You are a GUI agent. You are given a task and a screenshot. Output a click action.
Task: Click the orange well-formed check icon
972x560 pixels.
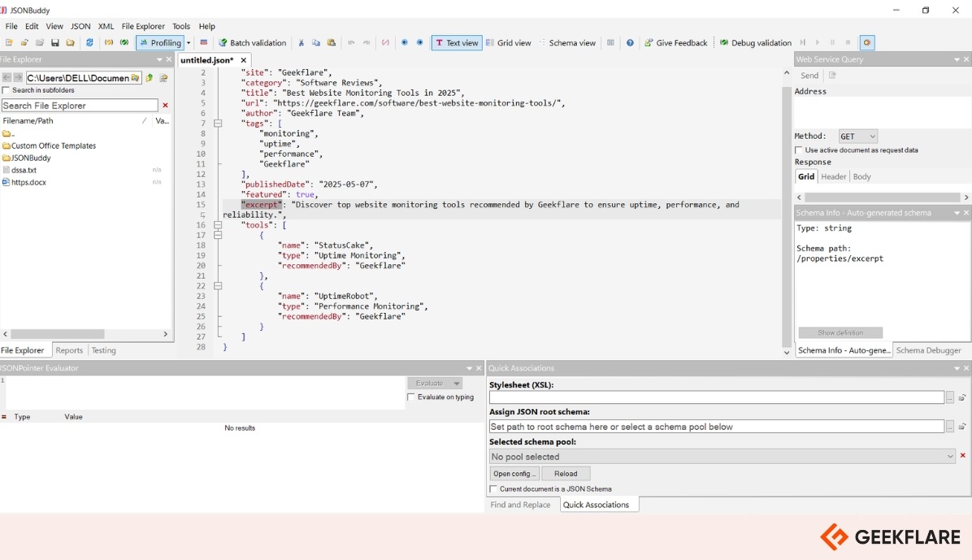(108, 43)
